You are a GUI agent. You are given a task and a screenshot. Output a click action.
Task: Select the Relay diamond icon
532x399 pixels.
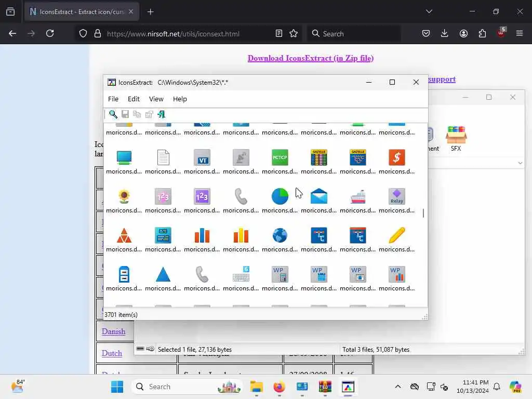[396, 196]
